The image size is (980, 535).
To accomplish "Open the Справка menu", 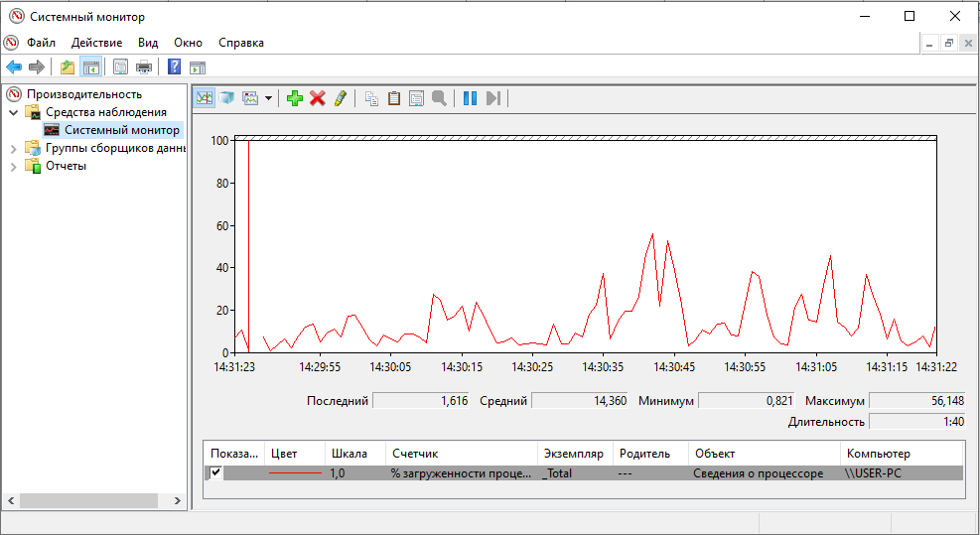I will click(240, 43).
